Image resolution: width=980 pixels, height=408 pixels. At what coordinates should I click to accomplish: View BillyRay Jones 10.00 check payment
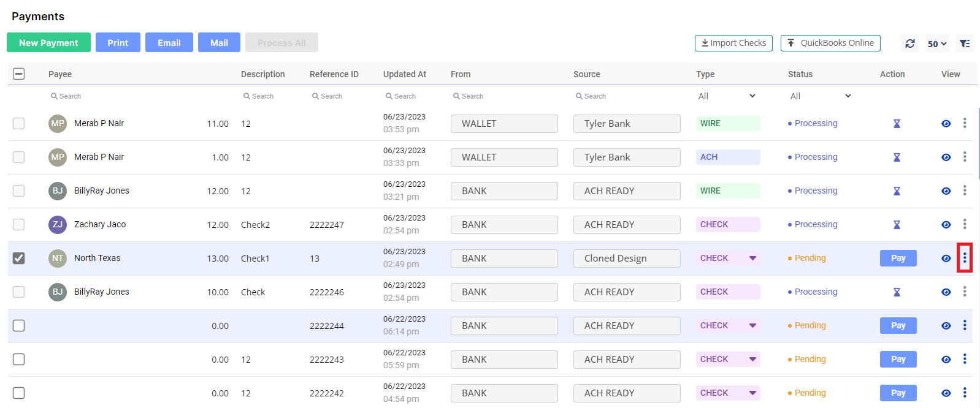(946, 292)
